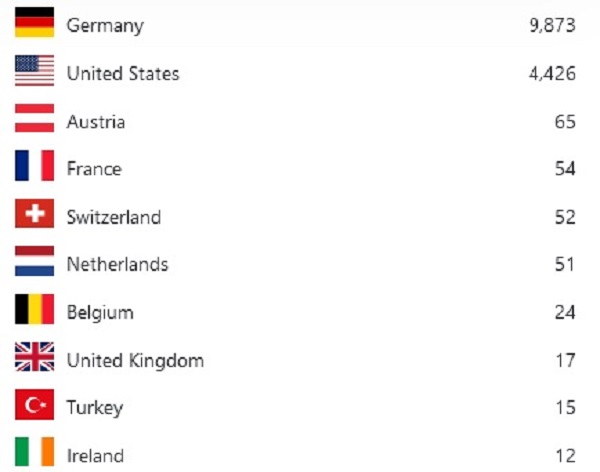The width and height of the screenshot is (600, 472).
Task: Select the Netherlands flag icon
Action: pyautogui.click(x=34, y=261)
